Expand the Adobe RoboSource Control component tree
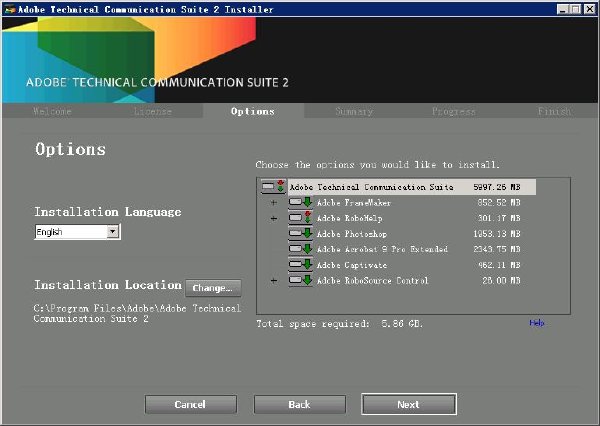 click(274, 281)
